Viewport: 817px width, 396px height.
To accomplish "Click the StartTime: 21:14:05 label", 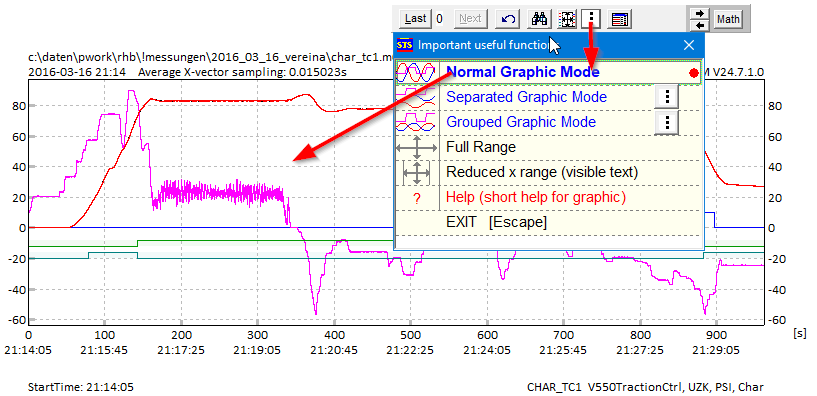I will point(80,387).
